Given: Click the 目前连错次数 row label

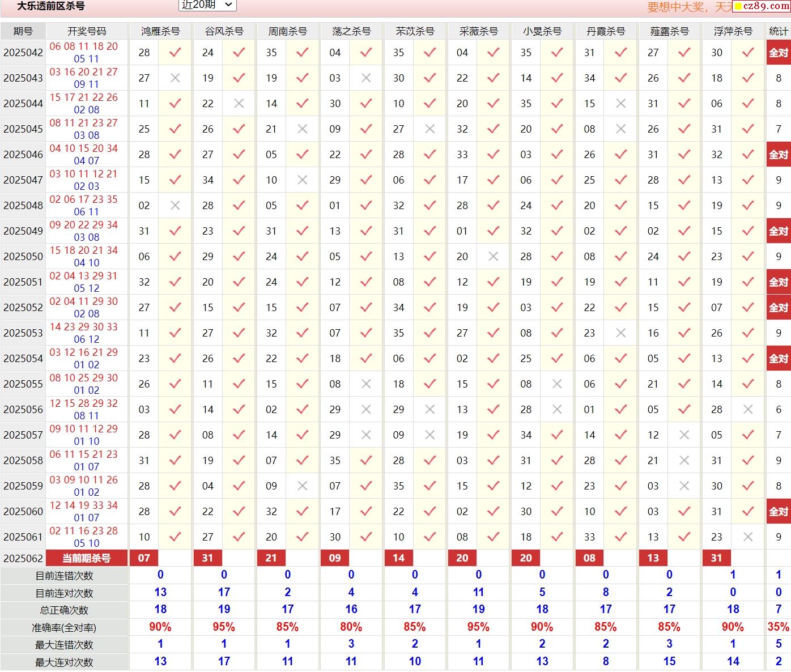Looking at the screenshot, I should 64,576.
